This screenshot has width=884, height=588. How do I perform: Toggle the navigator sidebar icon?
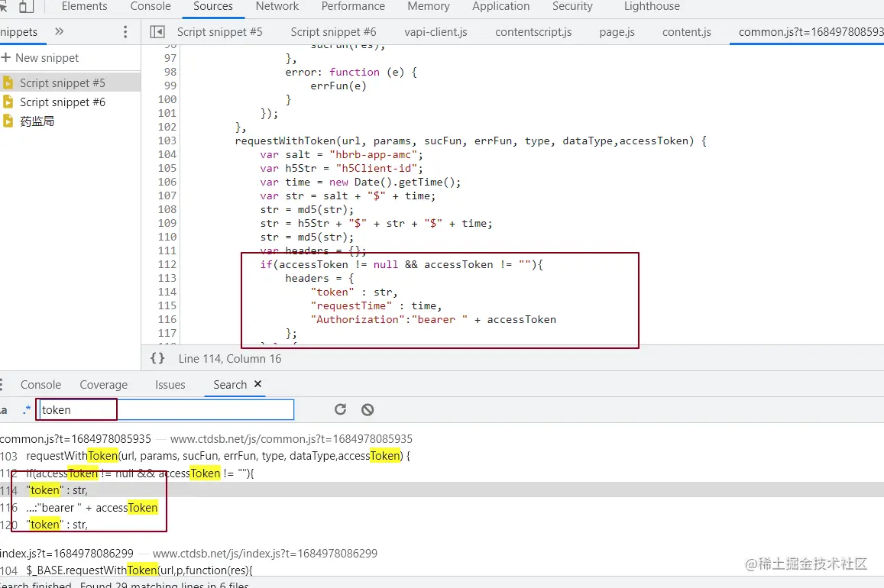(x=157, y=32)
